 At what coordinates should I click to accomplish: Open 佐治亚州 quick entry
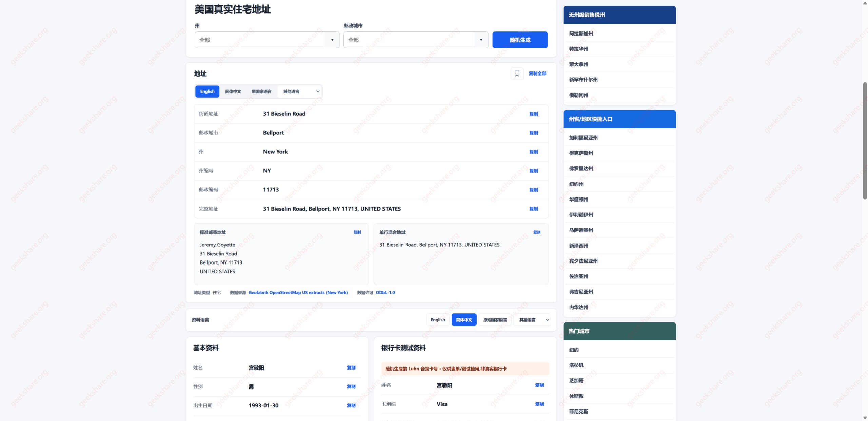pos(578,276)
